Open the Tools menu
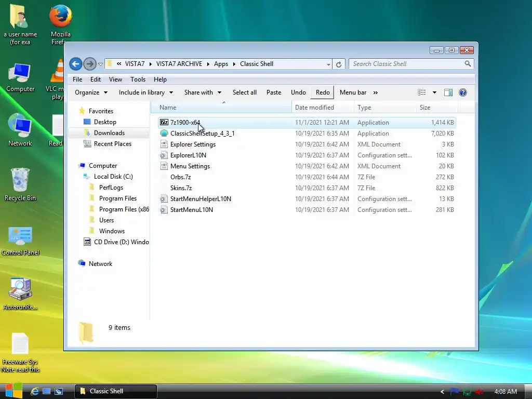 coord(138,79)
